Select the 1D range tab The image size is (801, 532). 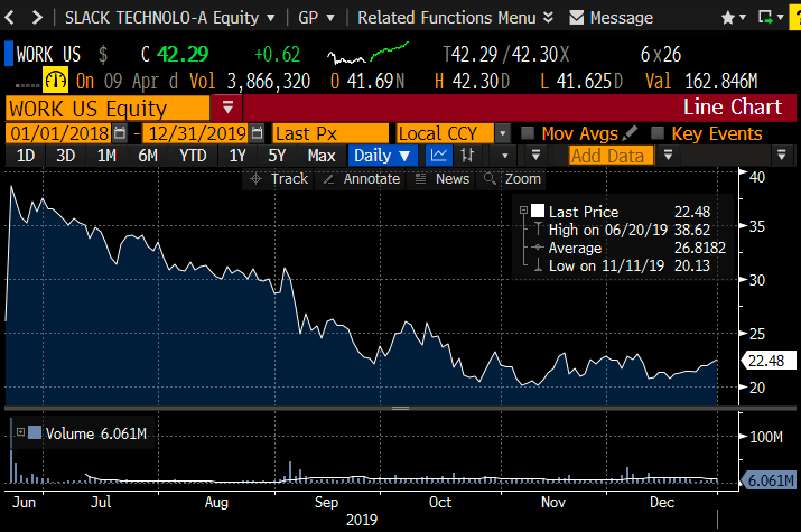[26, 155]
